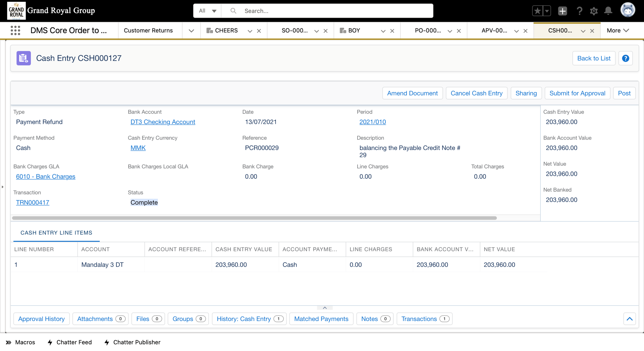The image size is (644, 351).
Task: Click the favorites star icon
Action: point(537,11)
